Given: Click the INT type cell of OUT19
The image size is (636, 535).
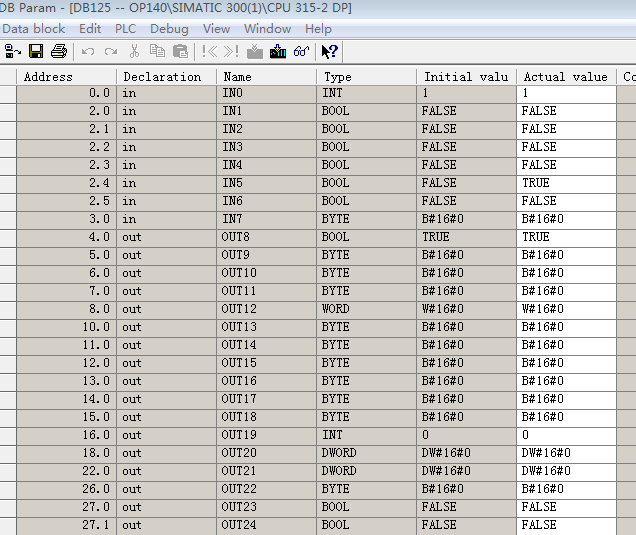Looking at the screenshot, I should click(x=367, y=435).
